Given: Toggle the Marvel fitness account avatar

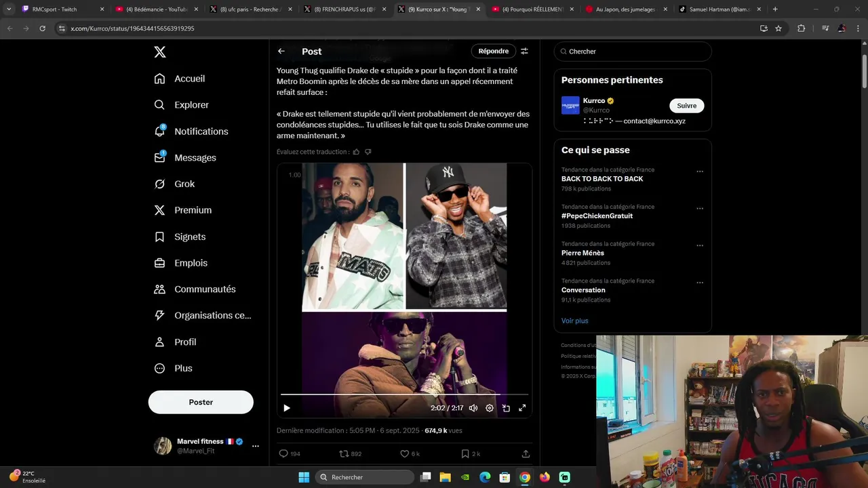Looking at the screenshot, I should tap(163, 446).
